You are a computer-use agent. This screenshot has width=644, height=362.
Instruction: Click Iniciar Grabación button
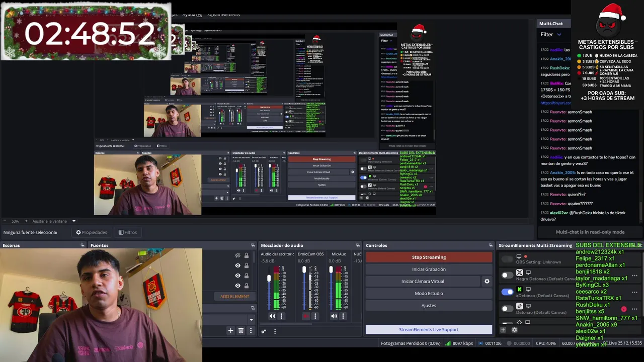click(429, 269)
